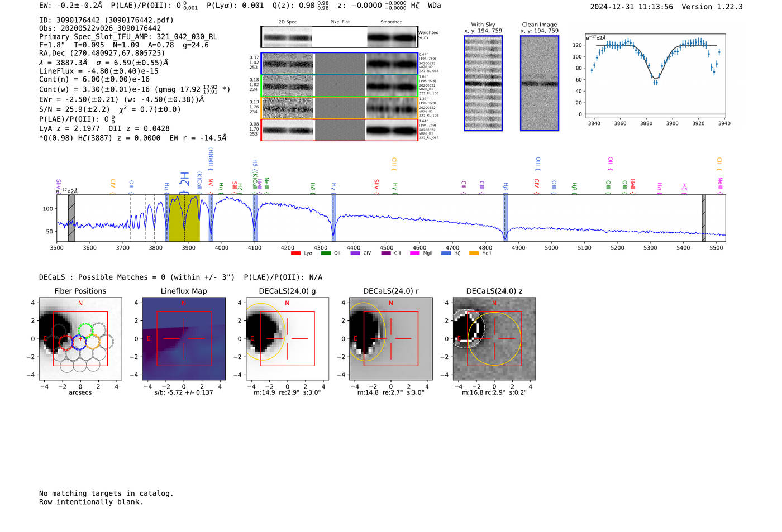Click the Gaussian line-fit plot

coord(655,76)
